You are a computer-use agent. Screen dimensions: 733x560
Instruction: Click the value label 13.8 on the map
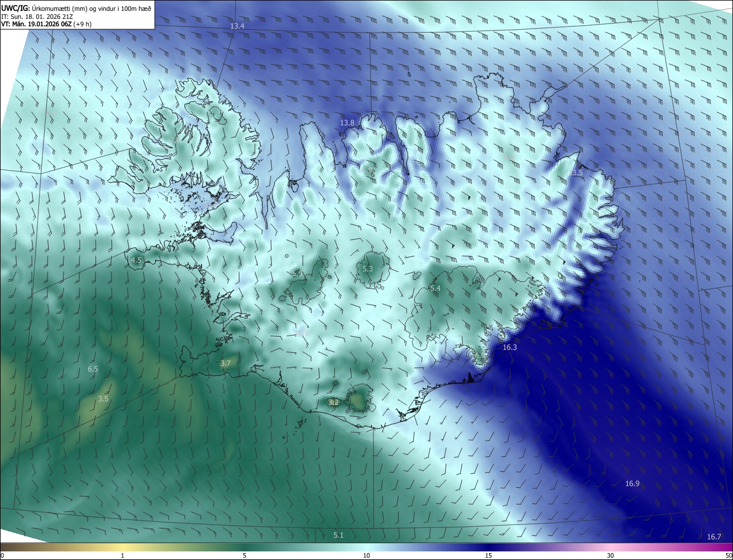coord(347,123)
